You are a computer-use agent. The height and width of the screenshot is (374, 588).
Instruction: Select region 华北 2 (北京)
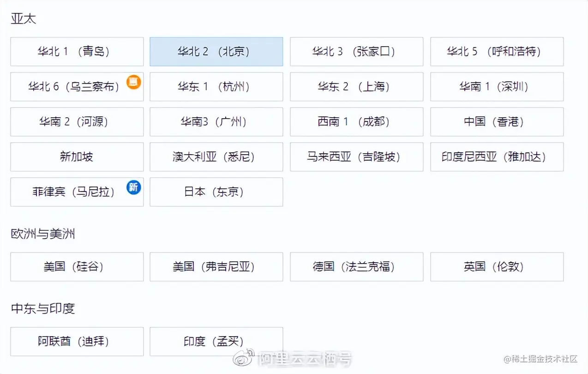216,52
